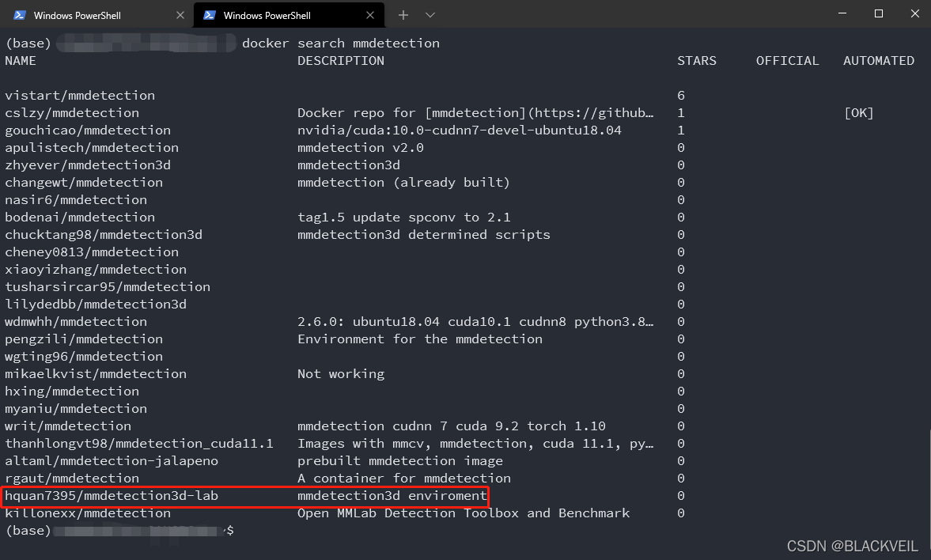This screenshot has width=931, height=560.
Task: Click 'tag1.5 update spconv to 2.1' description
Action: pos(403,218)
